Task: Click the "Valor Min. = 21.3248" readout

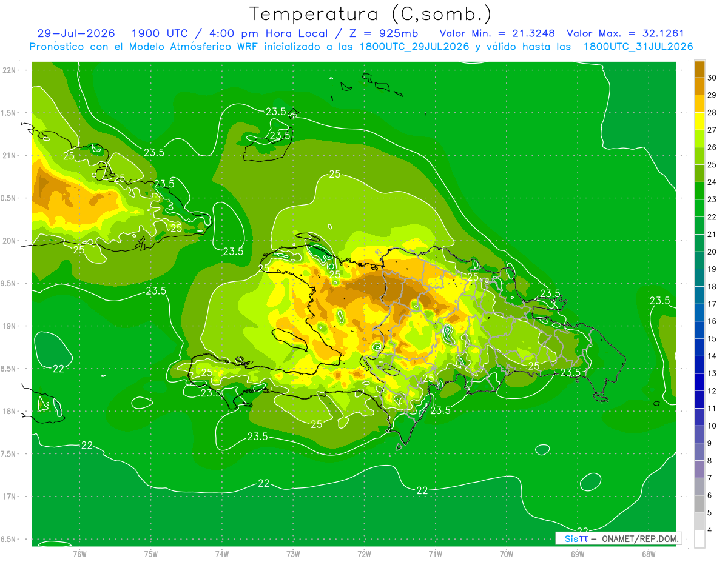Action: point(497,33)
